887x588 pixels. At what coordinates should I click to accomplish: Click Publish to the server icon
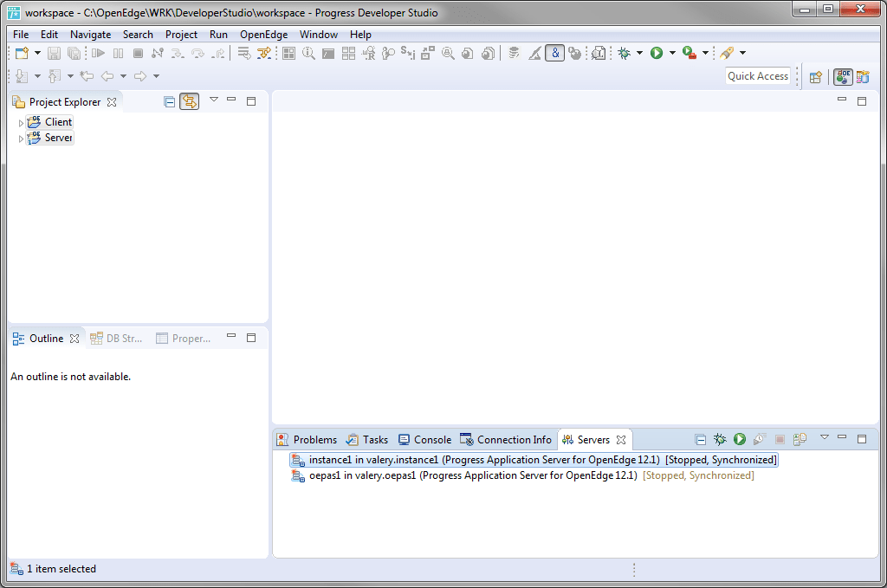click(x=800, y=439)
